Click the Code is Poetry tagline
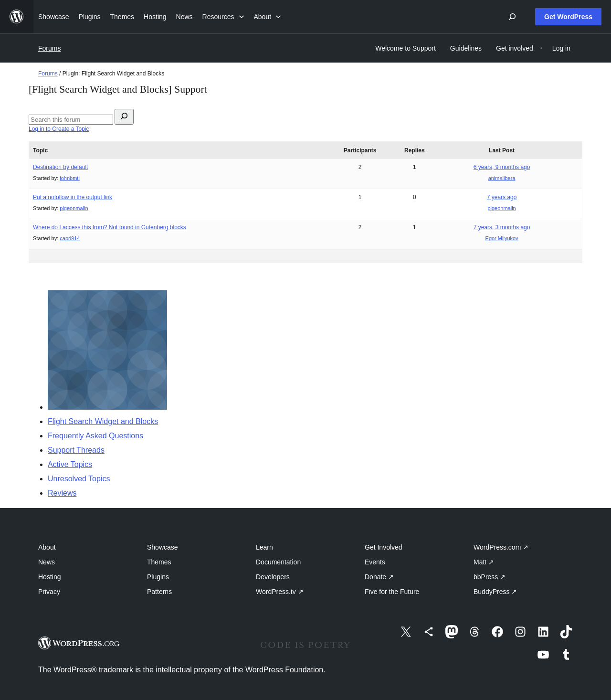 [x=305, y=645]
